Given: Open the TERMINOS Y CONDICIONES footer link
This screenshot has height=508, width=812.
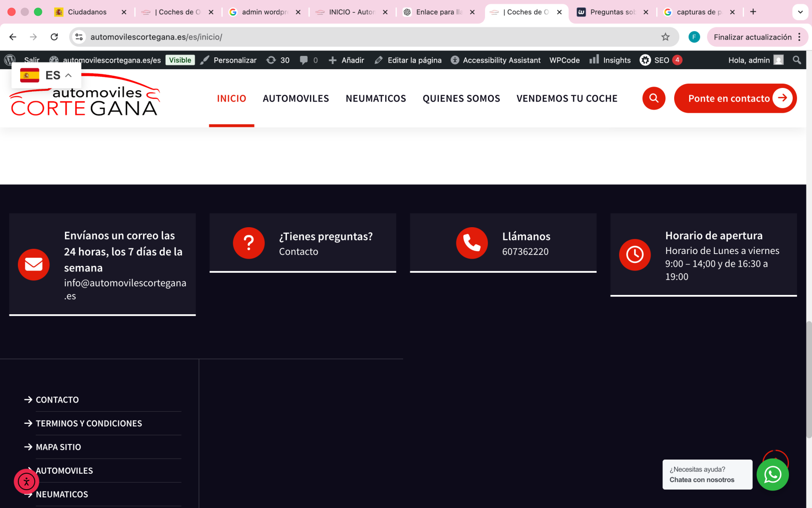Looking at the screenshot, I should click(x=88, y=423).
